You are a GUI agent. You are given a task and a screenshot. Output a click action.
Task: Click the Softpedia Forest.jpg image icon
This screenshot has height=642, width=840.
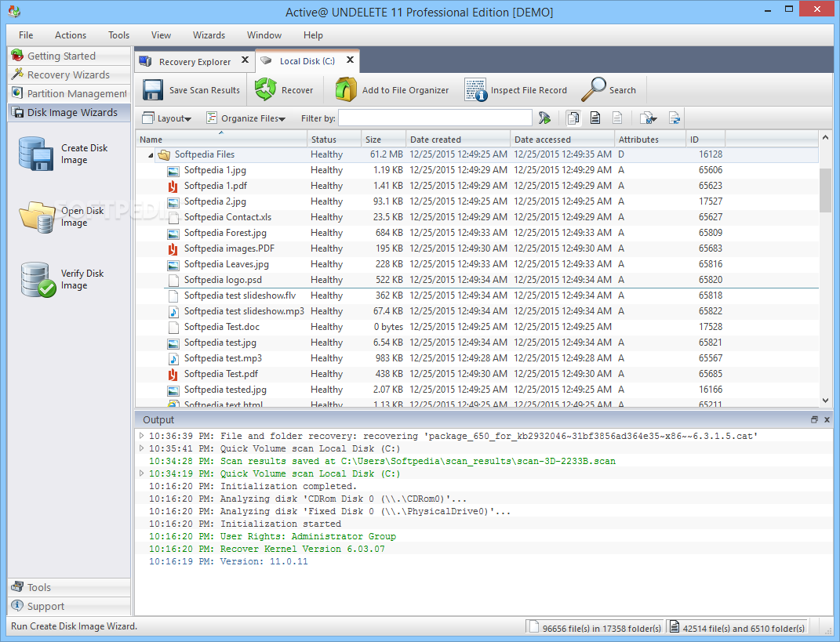click(x=173, y=234)
